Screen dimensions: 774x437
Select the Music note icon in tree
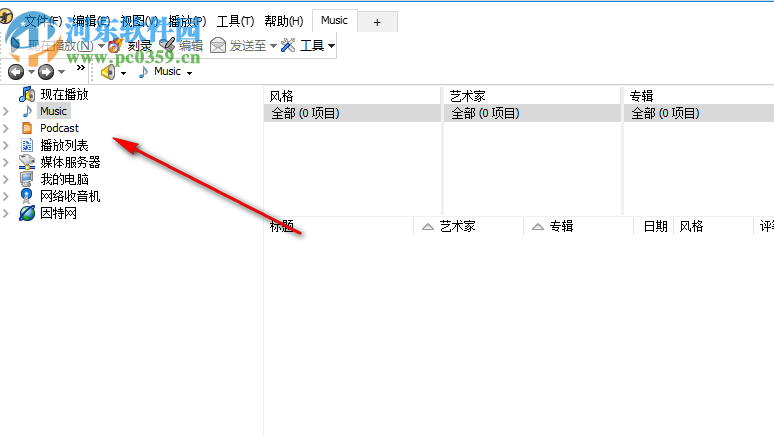[x=27, y=111]
